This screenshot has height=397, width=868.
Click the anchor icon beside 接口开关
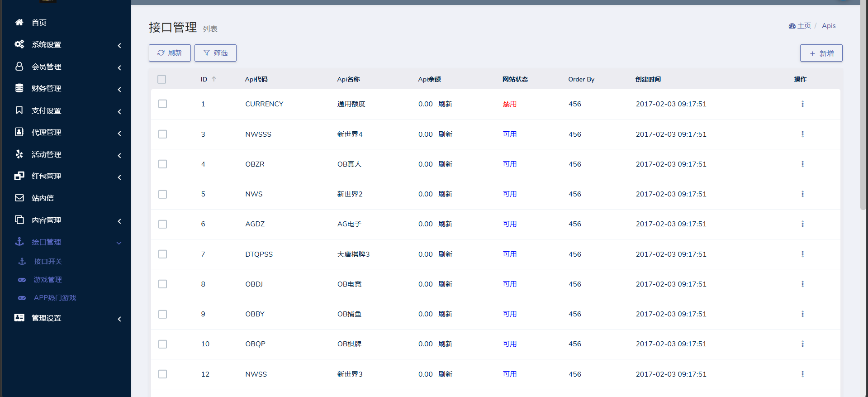coord(22,261)
